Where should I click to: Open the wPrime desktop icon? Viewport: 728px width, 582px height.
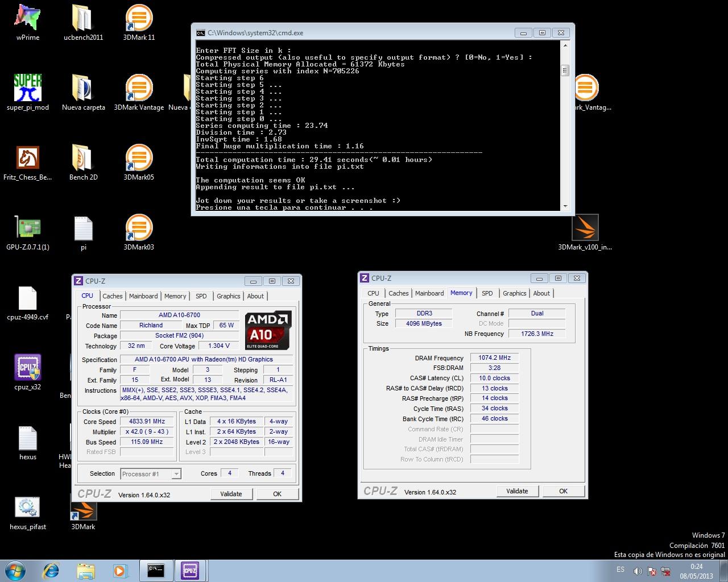pos(27,23)
